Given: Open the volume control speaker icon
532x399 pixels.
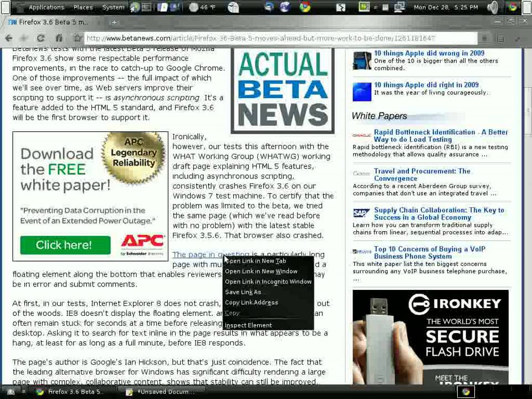Looking at the screenshot, I should click(492, 7).
